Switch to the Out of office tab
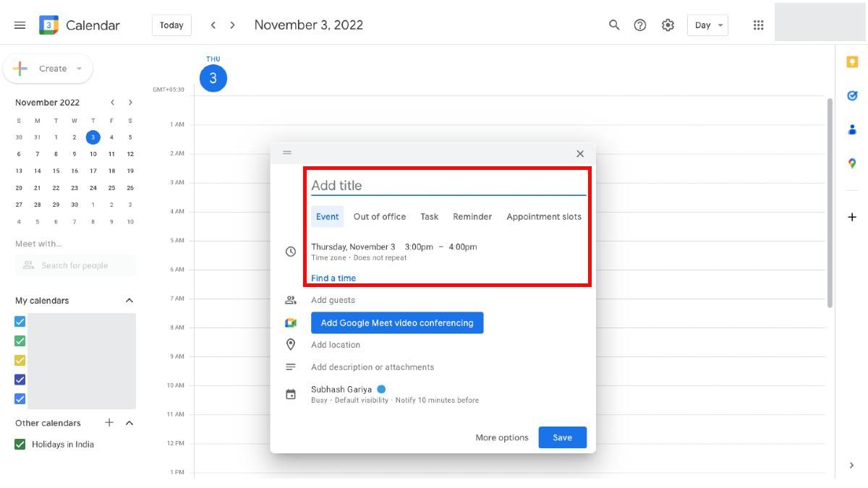This screenshot has height=488, width=868. [x=379, y=217]
